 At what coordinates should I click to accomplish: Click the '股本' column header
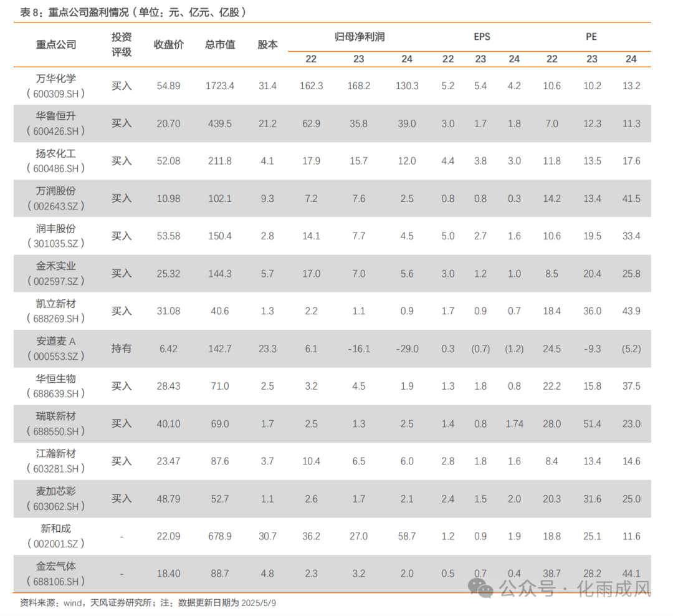pos(267,45)
